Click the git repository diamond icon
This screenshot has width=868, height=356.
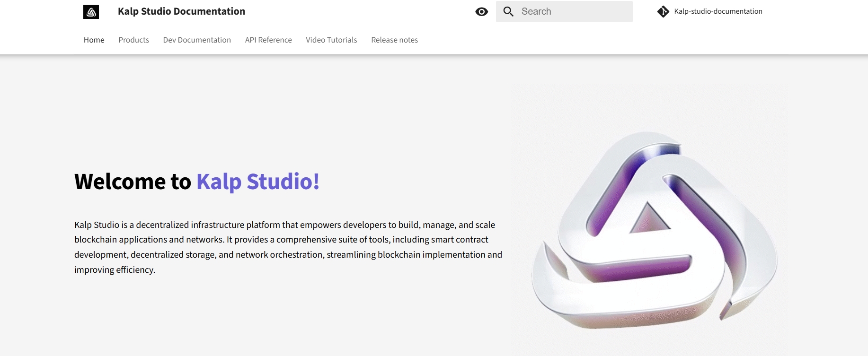[x=663, y=12]
